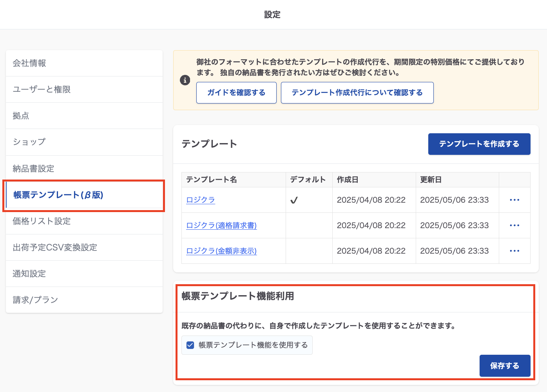The height and width of the screenshot is (392, 547).
Task: Open the ロジクラ(適格請求書) template link
Action: coord(221,225)
